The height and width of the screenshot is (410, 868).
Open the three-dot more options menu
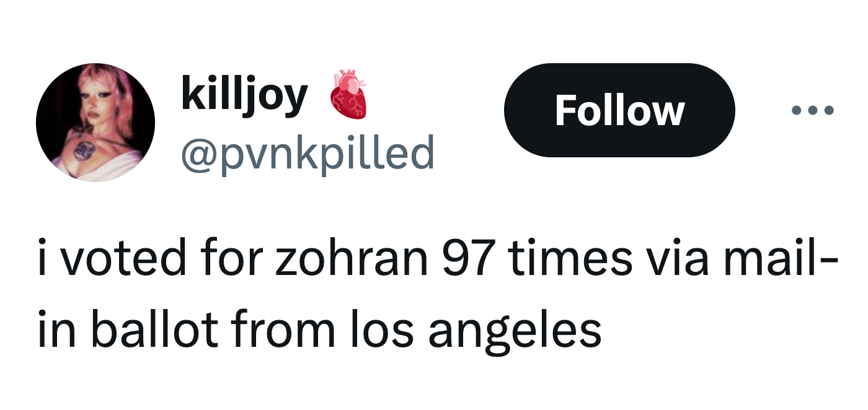click(x=813, y=111)
